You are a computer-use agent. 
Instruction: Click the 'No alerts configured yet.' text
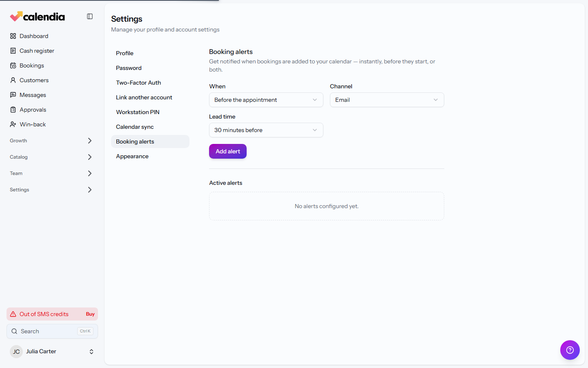tap(327, 206)
